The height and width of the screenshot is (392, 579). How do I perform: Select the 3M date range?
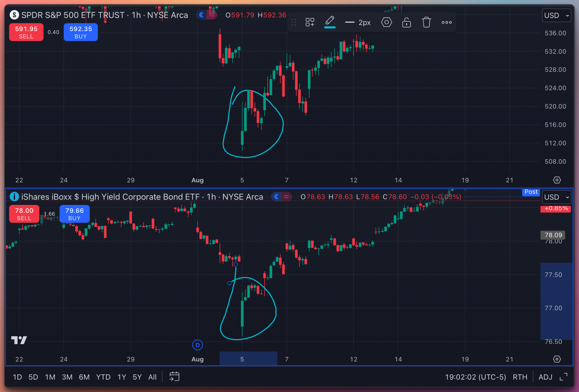tap(67, 377)
